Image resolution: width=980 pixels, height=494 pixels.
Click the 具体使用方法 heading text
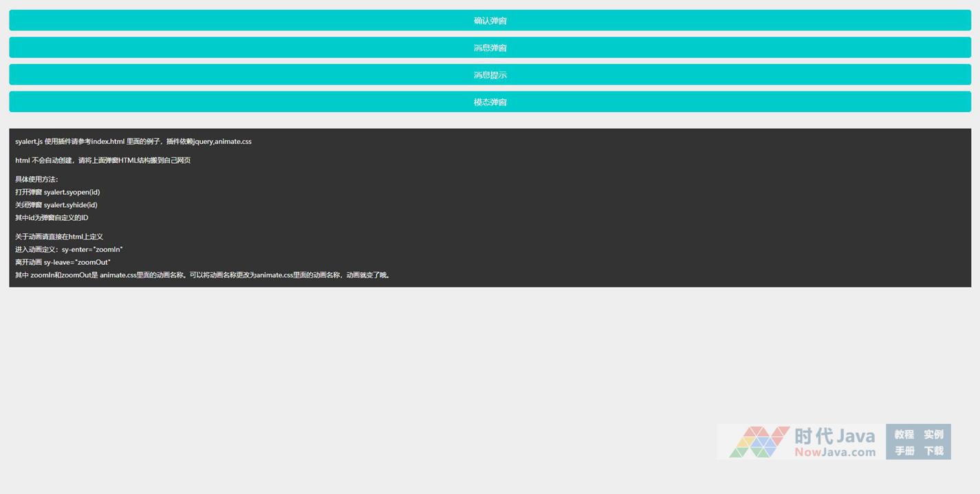pos(37,180)
